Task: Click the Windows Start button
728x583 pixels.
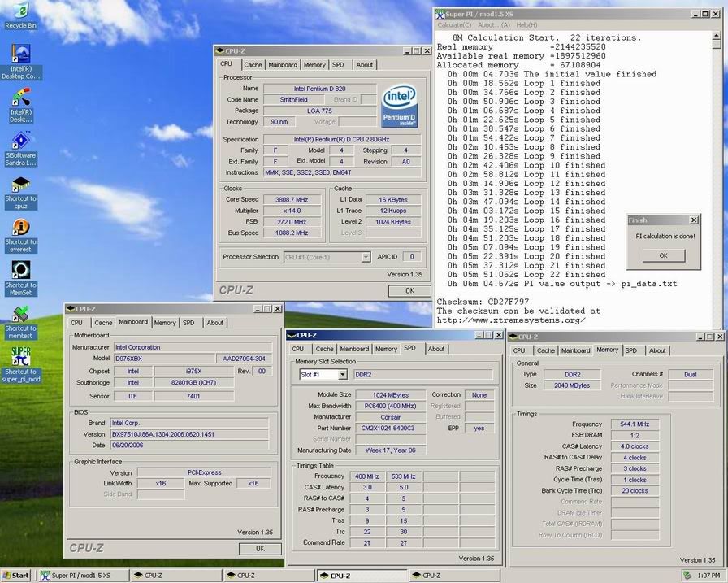Action: (x=16, y=575)
